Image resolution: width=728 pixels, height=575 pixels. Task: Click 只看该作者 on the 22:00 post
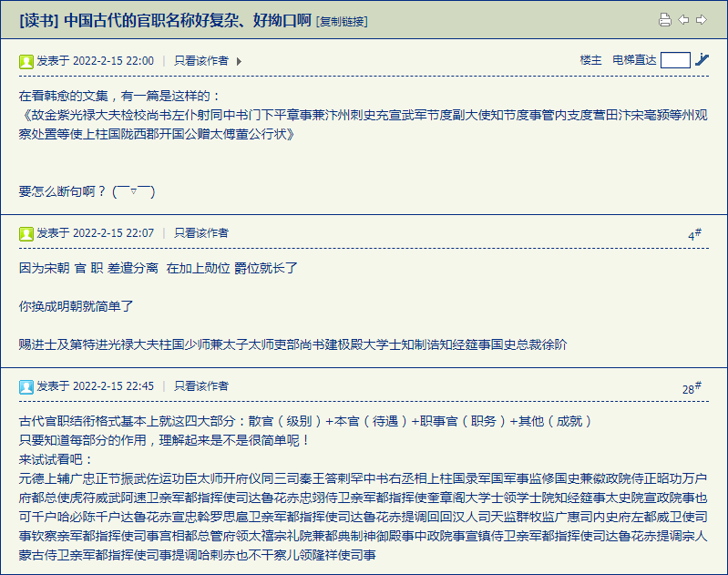coord(201,61)
